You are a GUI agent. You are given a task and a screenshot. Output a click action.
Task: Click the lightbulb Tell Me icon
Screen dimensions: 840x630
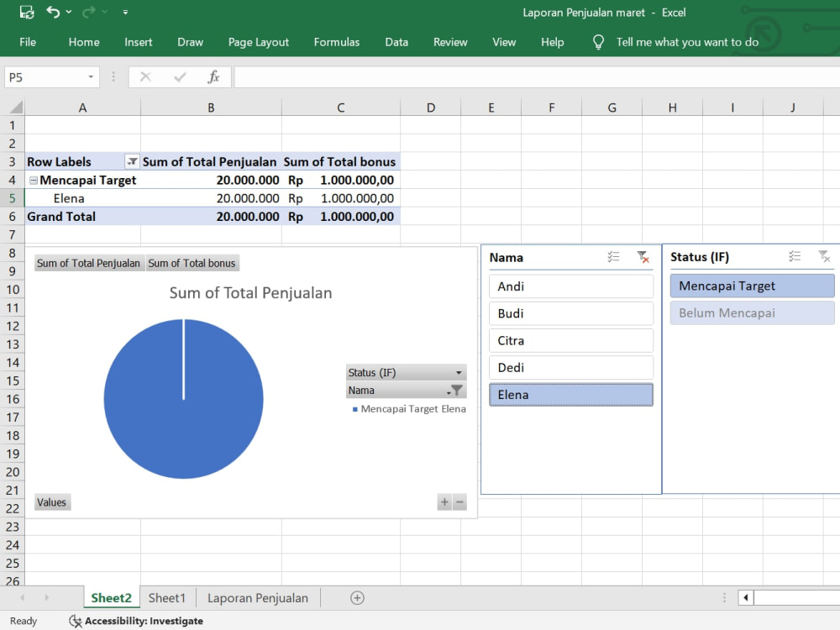[598, 42]
